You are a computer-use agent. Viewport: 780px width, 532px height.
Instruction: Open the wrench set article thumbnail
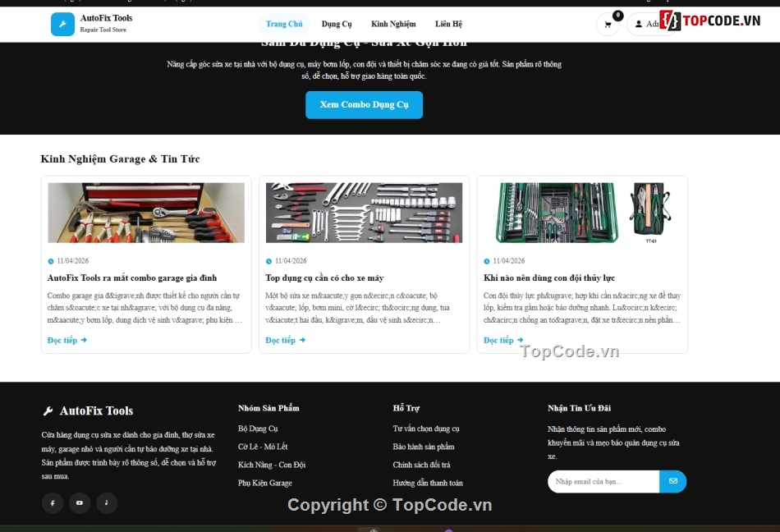click(x=364, y=213)
